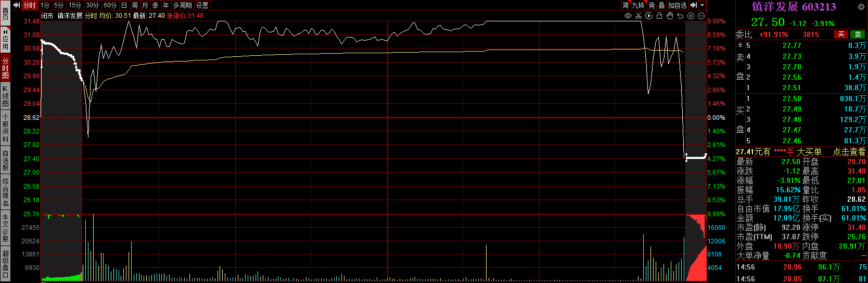Select sell level 2 price 27.56

pos(792,77)
